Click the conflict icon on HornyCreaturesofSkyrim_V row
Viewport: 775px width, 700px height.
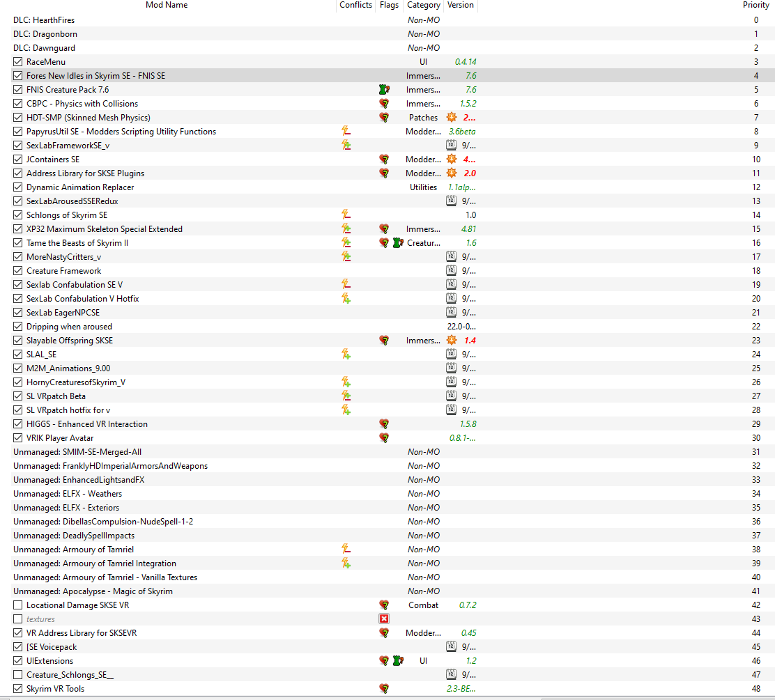346,382
